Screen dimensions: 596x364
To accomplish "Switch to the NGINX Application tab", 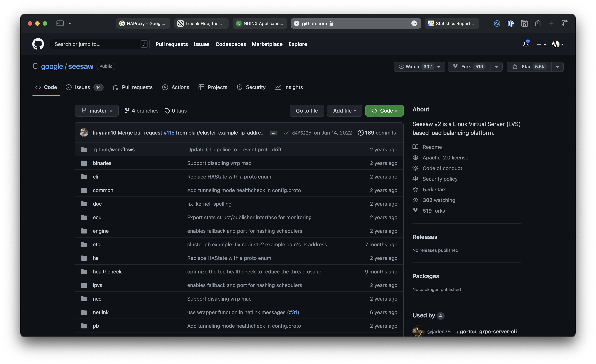I will [x=259, y=23].
